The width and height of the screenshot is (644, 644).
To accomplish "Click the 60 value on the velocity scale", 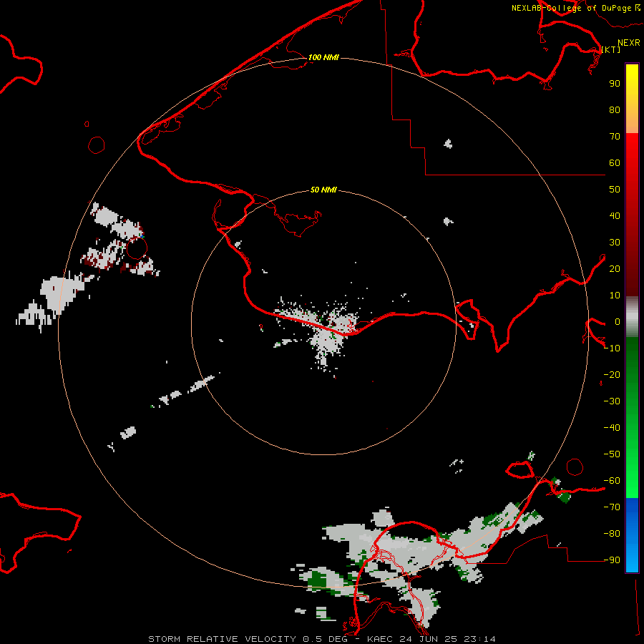I will click(x=615, y=163).
